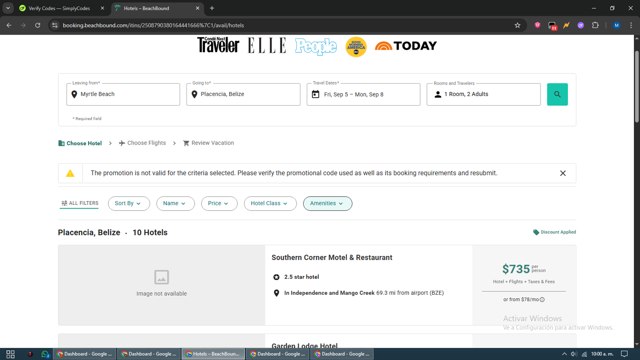Image resolution: width=640 pixels, height=360 pixels.
Task: Click the Conde Nast Traveler logo
Action: 218,45
